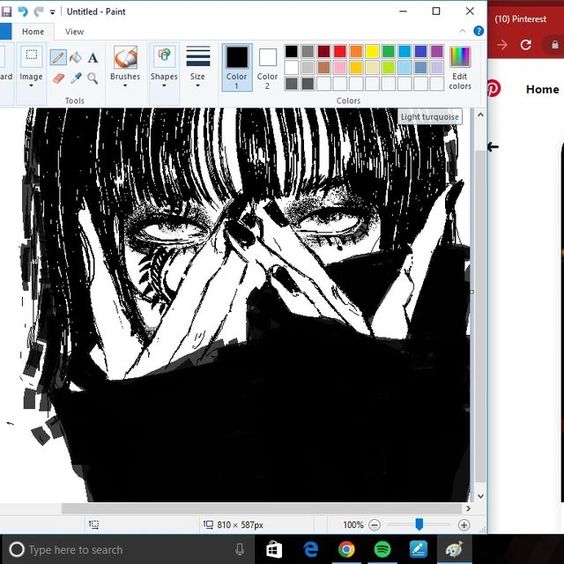Pick the yellow color swatch
Image resolution: width=564 pixels, height=564 pixels.
tap(372, 51)
